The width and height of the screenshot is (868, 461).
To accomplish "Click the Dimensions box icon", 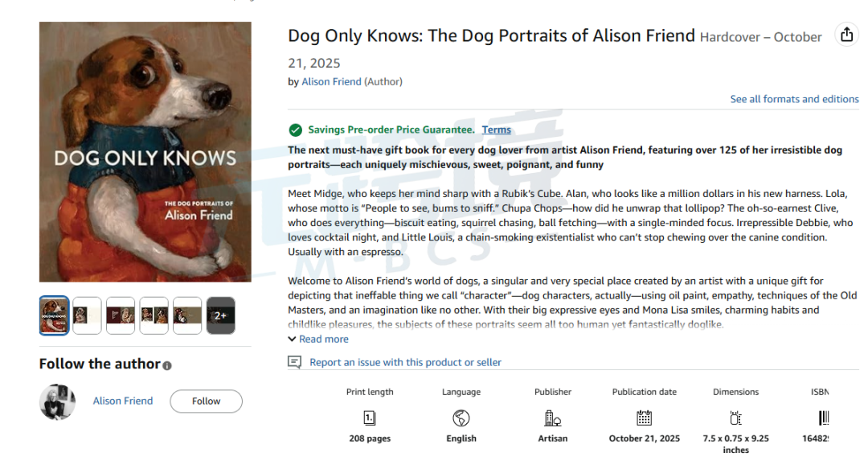I will pyautogui.click(x=735, y=418).
